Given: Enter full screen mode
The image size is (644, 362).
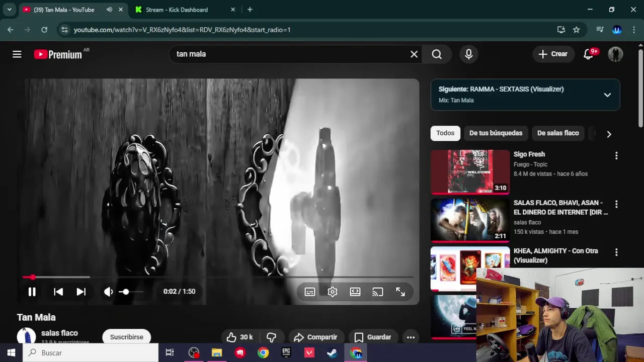Looking at the screenshot, I should click(400, 292).
